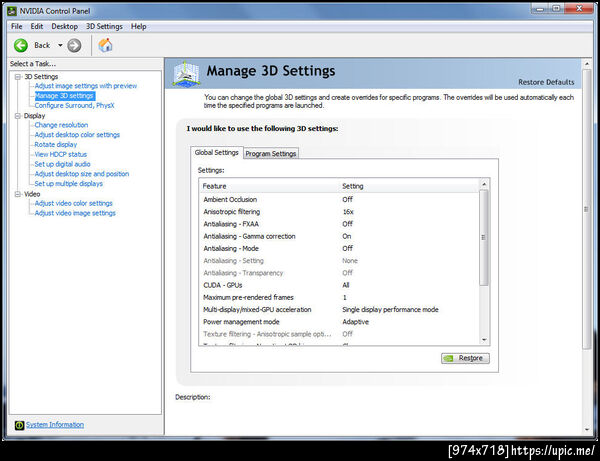This screenshot has height=461, width=600.
Task: Open Change resolution task
Action: pos(61,125)
